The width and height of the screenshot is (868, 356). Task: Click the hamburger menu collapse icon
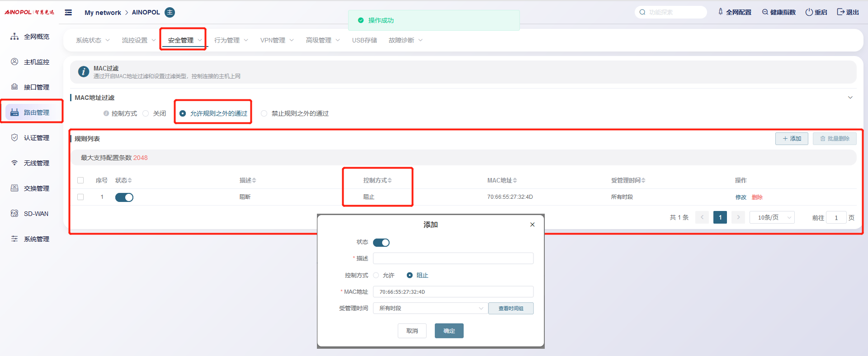(68, 13)
